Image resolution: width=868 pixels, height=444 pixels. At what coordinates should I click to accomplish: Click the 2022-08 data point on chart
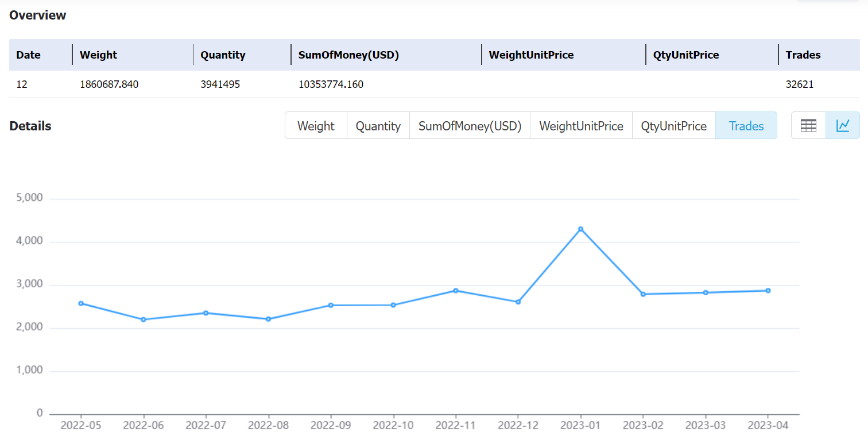(x=268, y=319)
